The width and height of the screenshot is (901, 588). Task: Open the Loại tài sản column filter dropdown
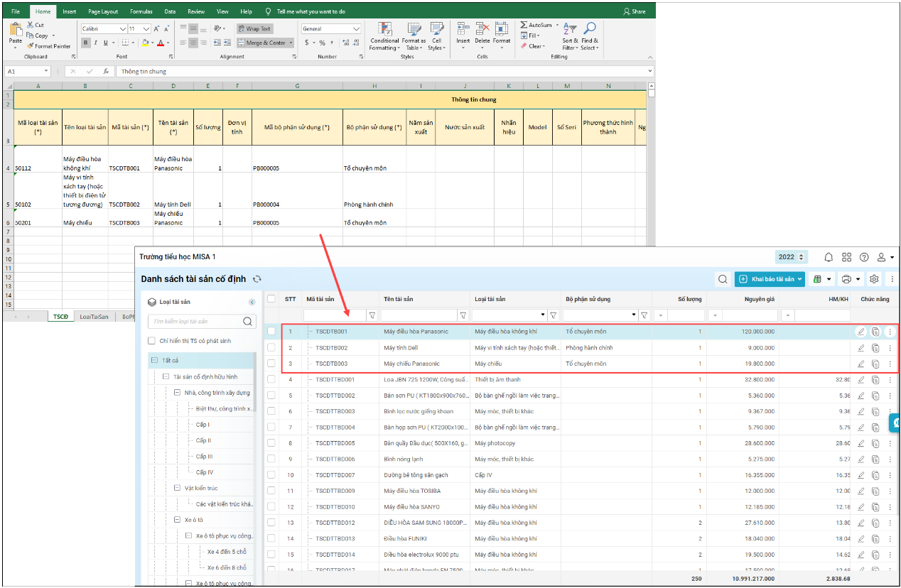[544, 315]
